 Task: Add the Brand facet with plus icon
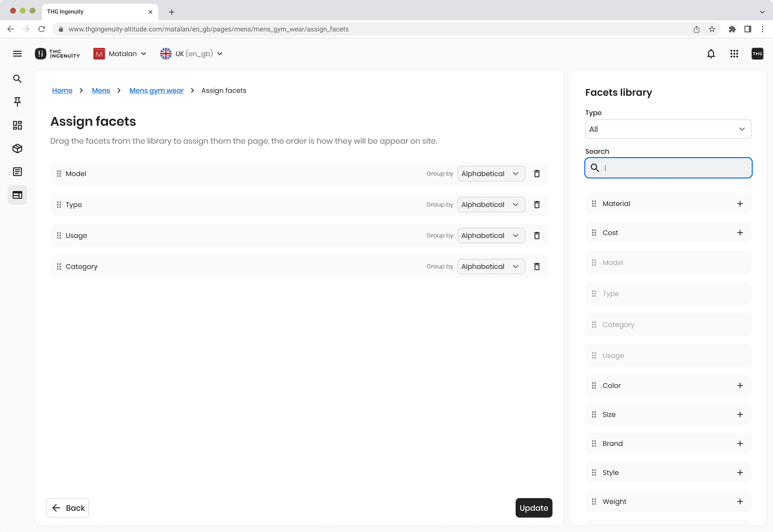740,444
